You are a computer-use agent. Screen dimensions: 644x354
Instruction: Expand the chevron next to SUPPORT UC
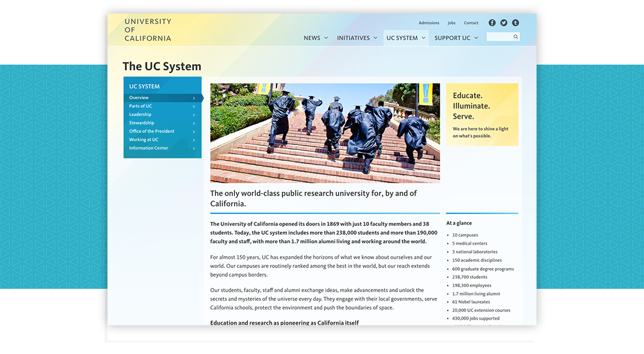coord(476,38)
